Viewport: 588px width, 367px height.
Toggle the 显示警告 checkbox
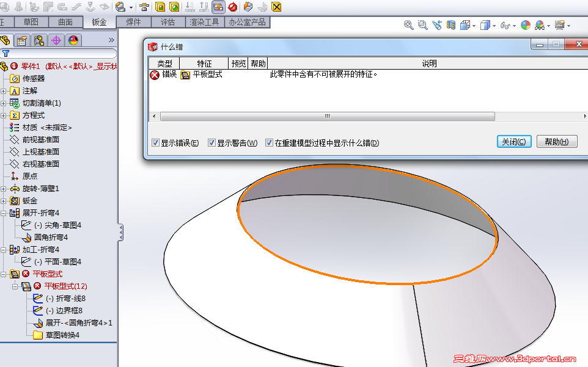point(211,143)
